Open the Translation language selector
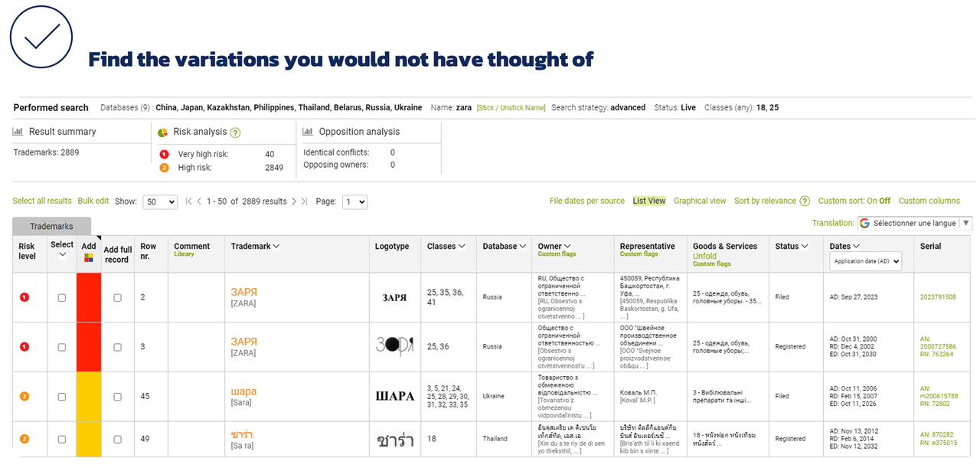This screenshot has width=980, height=468. [914, 223]
